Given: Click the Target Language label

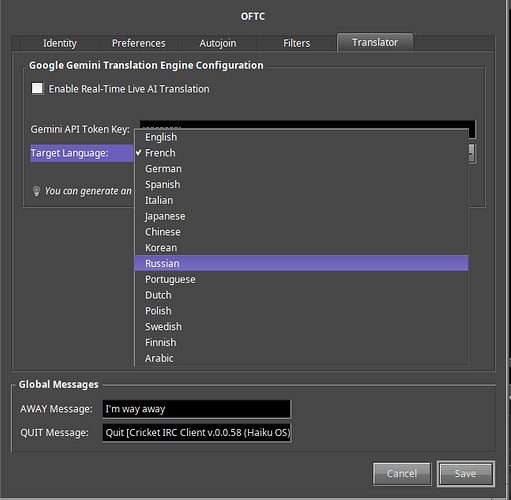Looking at the screenshot, I should [69, 153].
